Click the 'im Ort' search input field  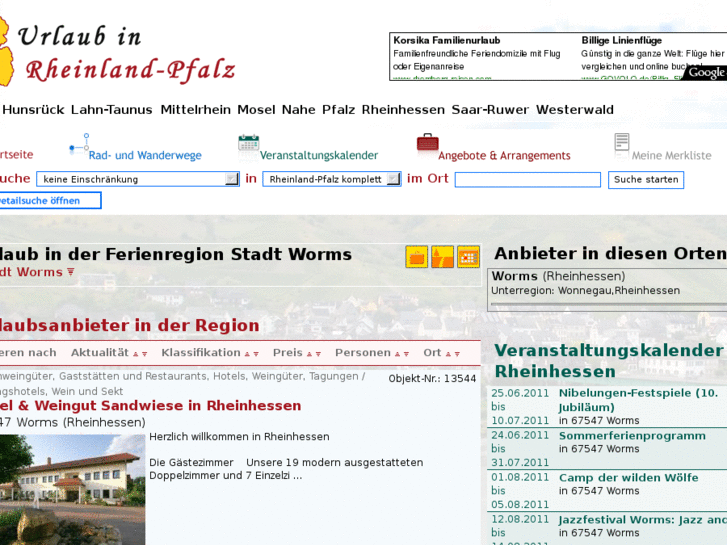coord(528,180)
